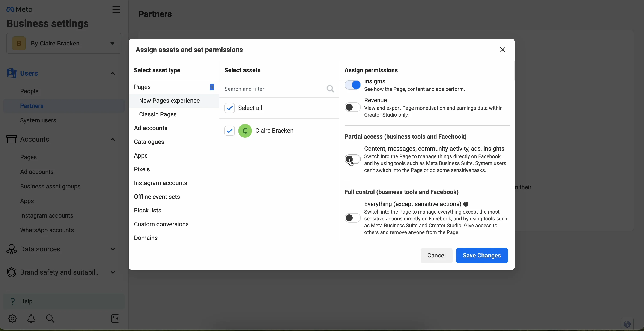Click info icon beside Everything (except sensitive actions)
Screen dimensions: 644x331
(x=466, y=204)
